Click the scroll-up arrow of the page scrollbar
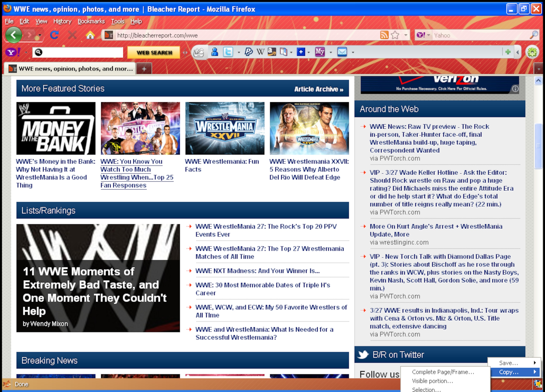545x392 pixels. coord(538,80)
